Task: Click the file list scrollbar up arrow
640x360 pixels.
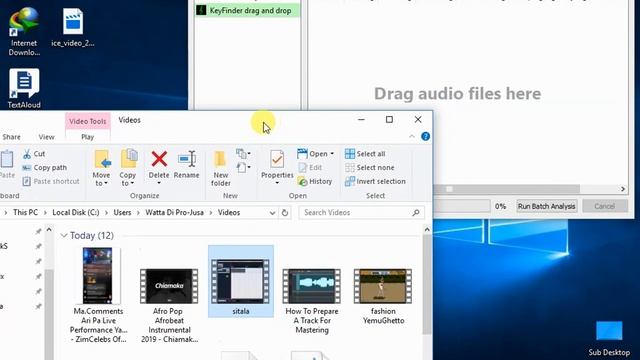Action: click(x=427, y=230)
